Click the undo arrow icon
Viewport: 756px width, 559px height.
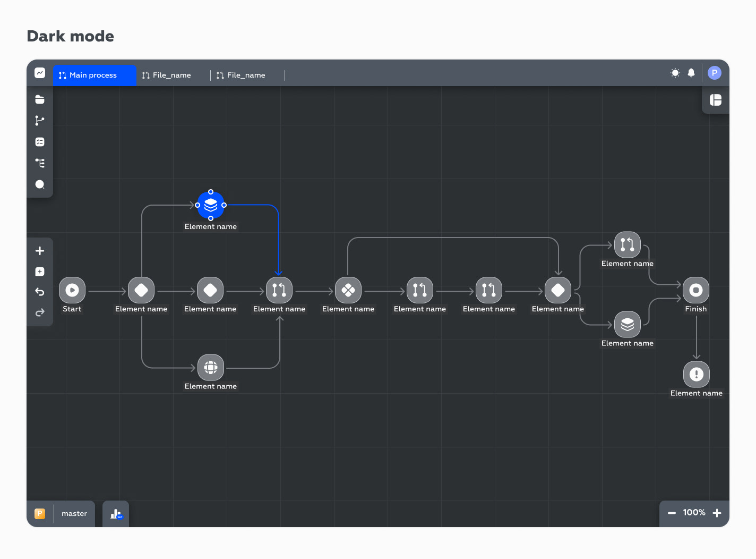coord(40,292)
